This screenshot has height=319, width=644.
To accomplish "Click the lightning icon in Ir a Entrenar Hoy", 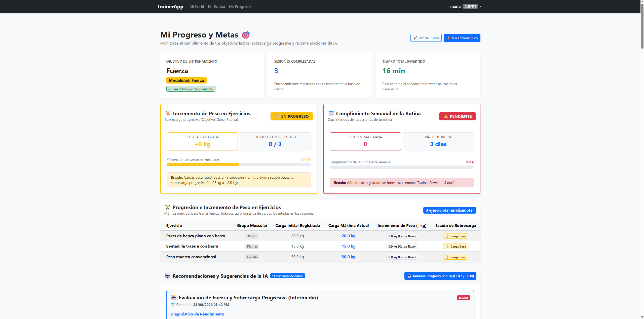I will [448, 38].
